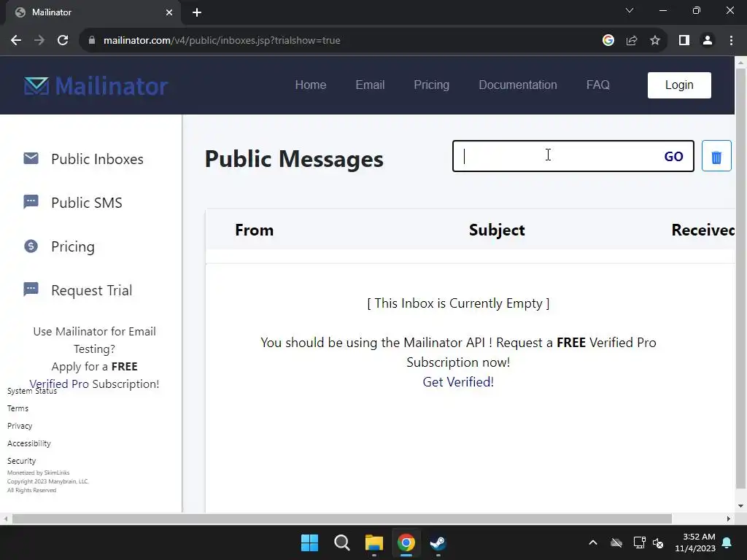Open the Terms footer link

point(18,408)
